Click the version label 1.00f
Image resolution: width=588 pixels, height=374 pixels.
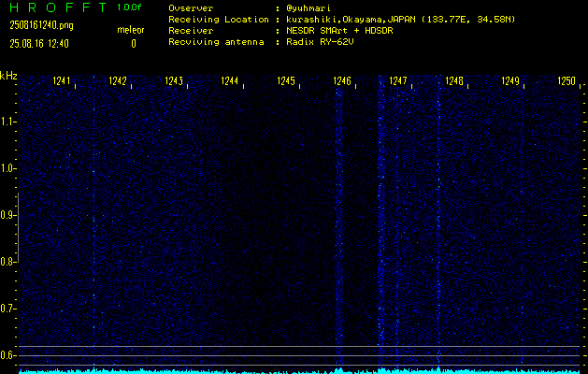tap(129, 7)
